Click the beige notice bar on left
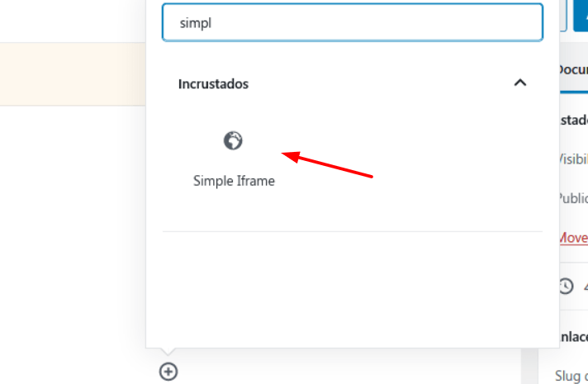Screen dimensions: 588x384 click(x=73, y=73)
